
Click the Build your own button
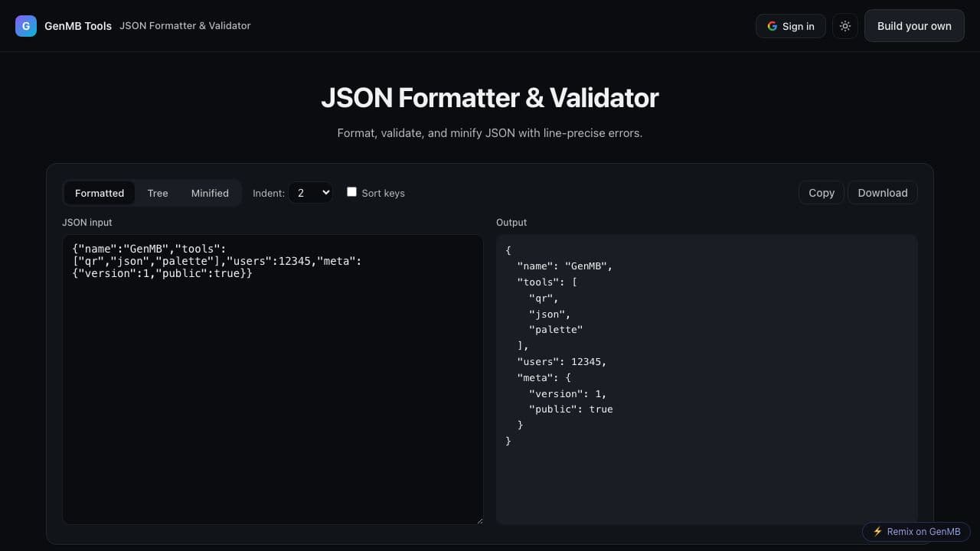click(914, 26)
